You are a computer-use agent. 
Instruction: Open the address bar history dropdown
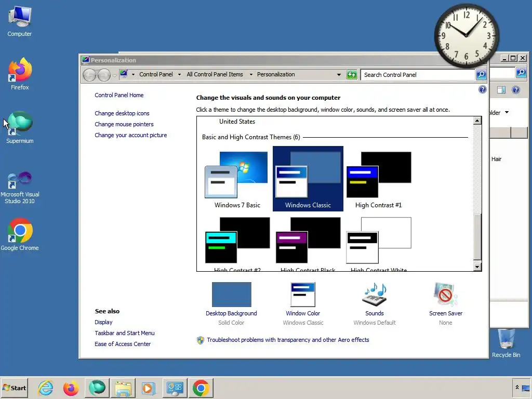coord(339,75)
